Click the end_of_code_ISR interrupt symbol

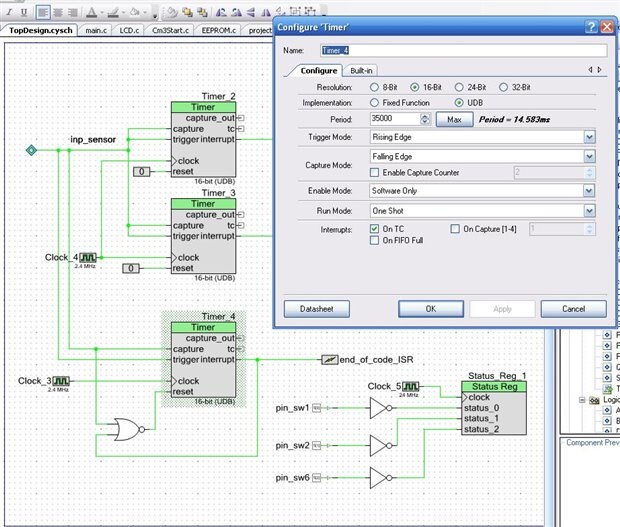328,359
